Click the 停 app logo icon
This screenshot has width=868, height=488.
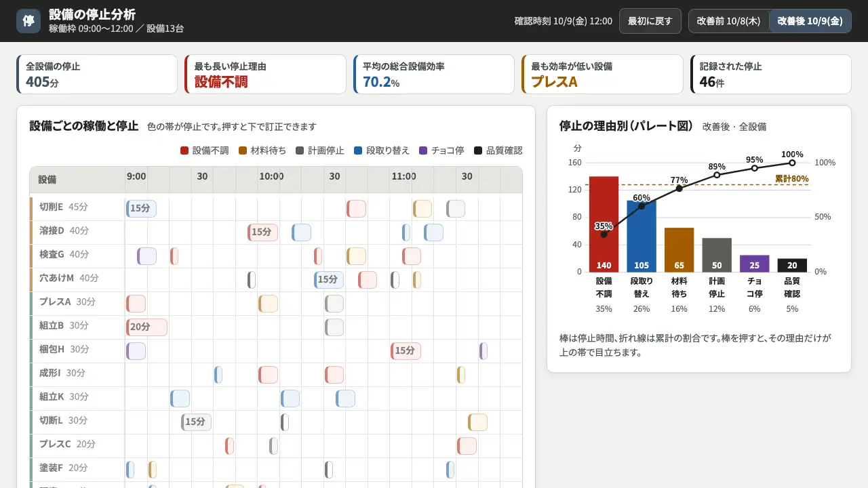point(28,21)
